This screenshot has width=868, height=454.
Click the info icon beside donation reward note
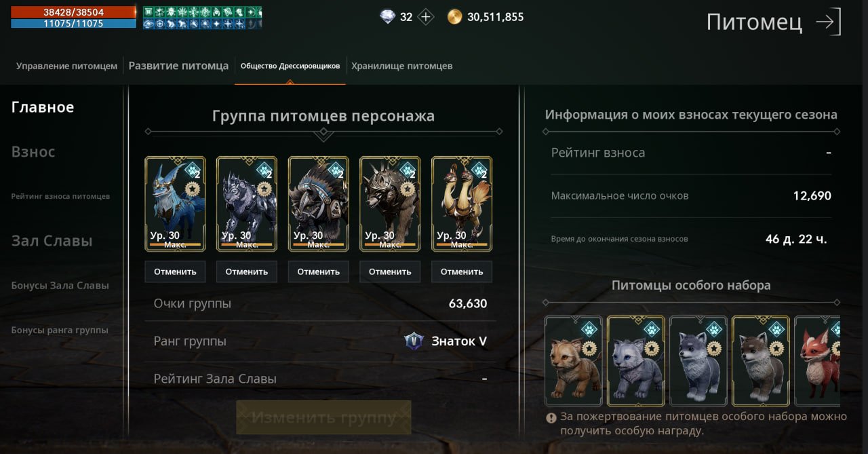[551, 417]
